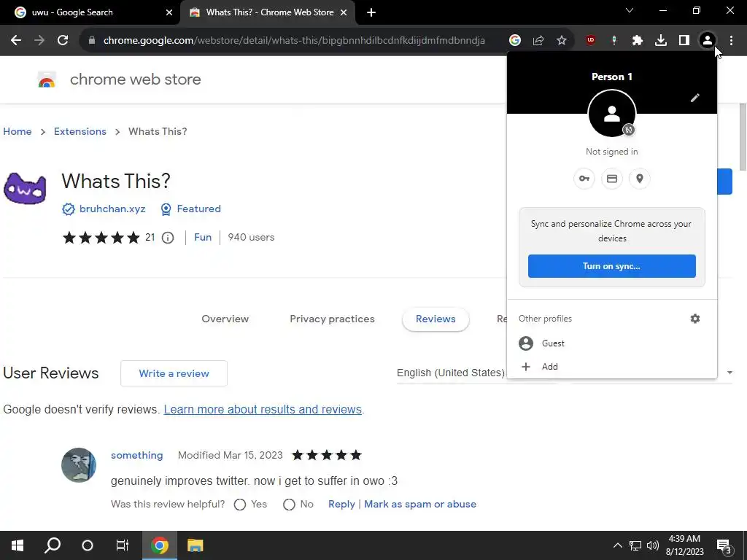The image size is (747, 560).
Task: Click the rating info circle icon
Action: 168,237
